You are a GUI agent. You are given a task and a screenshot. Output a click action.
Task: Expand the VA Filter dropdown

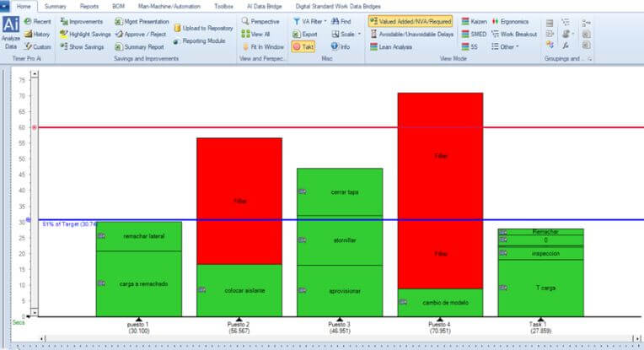(325, 21)
